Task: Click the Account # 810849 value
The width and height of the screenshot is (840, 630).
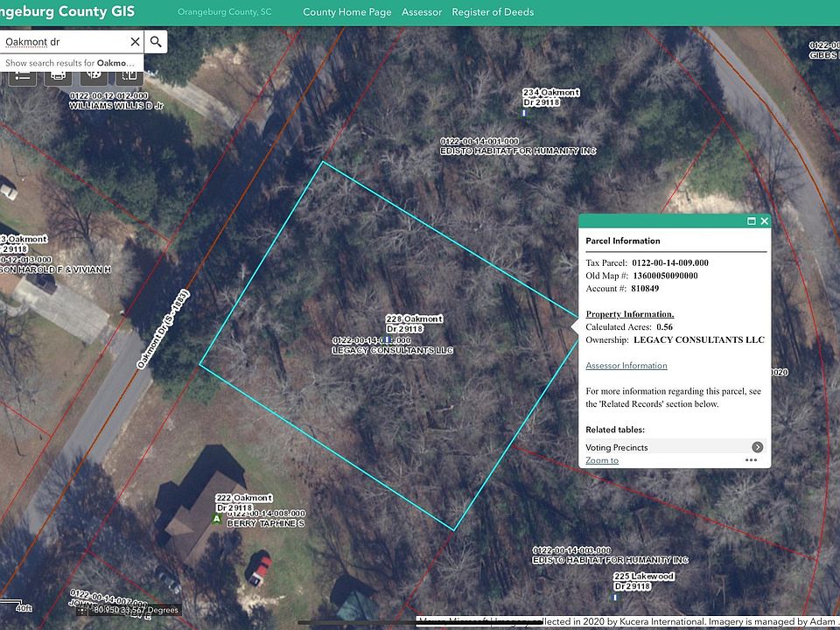Action: click(x=645, y=288)
